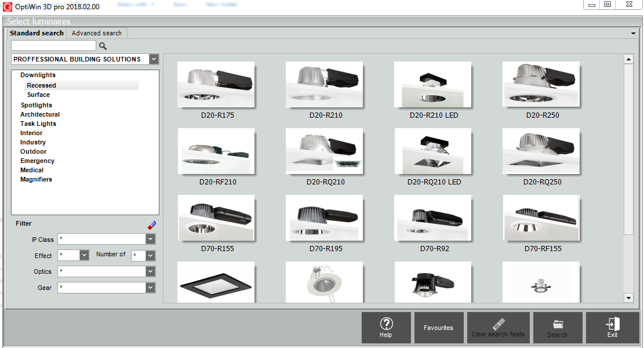This screenshot has width=644, height=348.
Task: Open the Number of dropdown
Action: tap(150, 256)
